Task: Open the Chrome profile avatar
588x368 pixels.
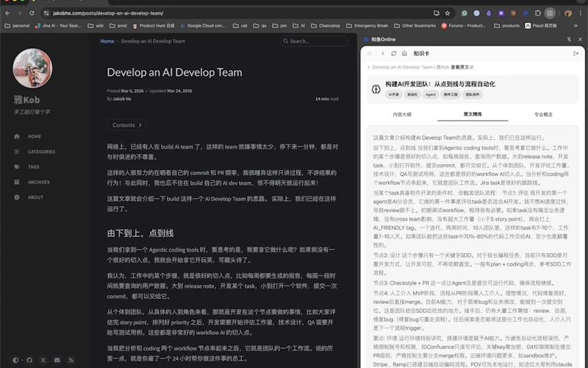Action: [x=568, y=13]
